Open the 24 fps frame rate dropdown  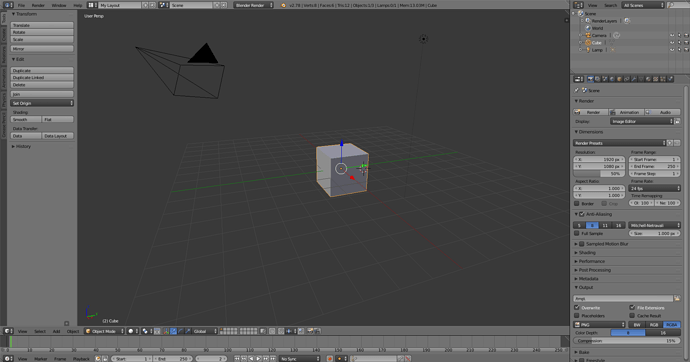[655, 188]
